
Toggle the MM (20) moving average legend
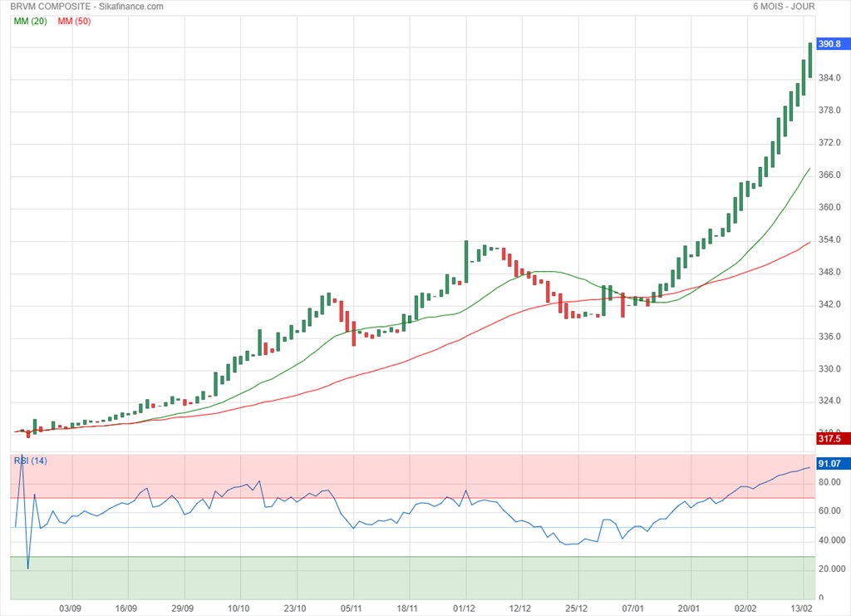[29, 21]
